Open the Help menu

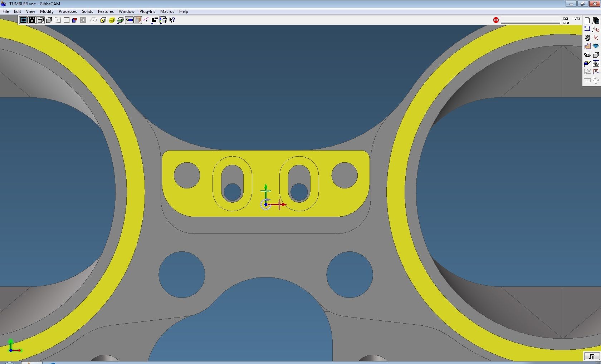(x=184, y=11)
